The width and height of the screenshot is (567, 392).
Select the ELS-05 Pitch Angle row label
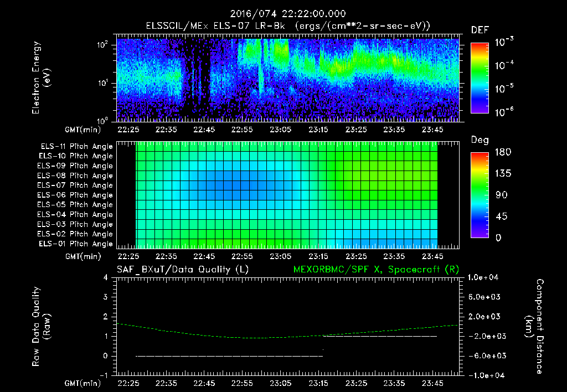point(75,205)
